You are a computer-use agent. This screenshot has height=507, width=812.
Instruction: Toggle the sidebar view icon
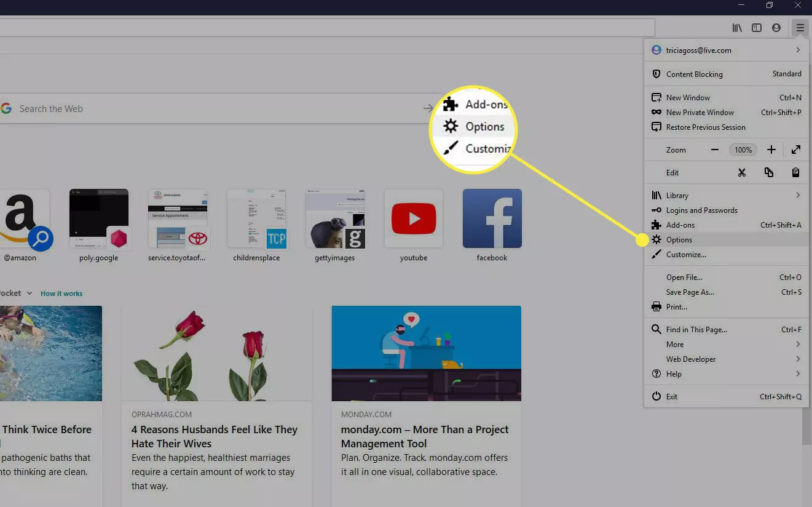757,28
